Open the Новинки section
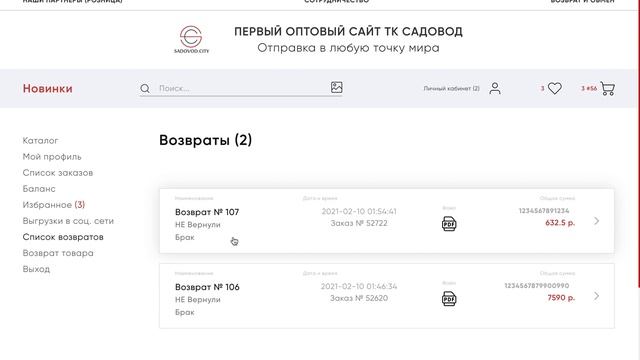 (48, 89)
